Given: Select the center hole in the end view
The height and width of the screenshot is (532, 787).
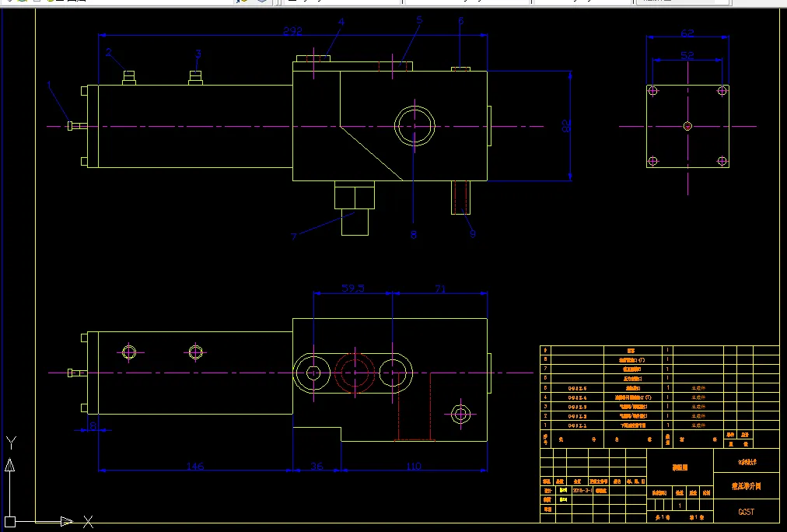Looking at the screenshot, I should (687, 126).
